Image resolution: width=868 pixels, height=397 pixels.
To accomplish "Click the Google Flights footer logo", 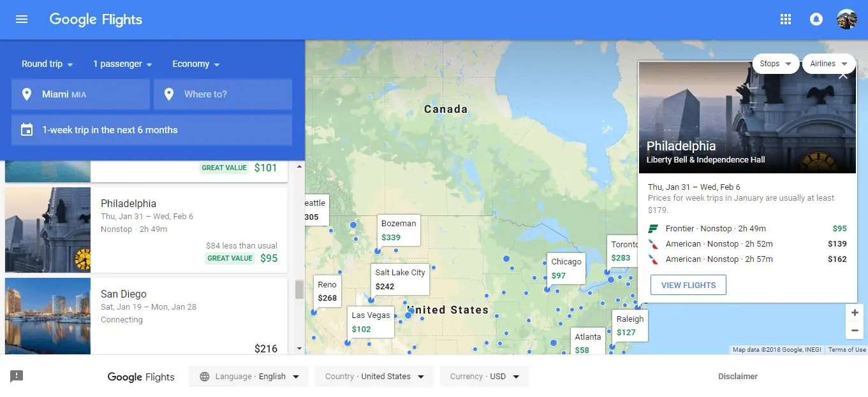I will (x=141, y=377).
